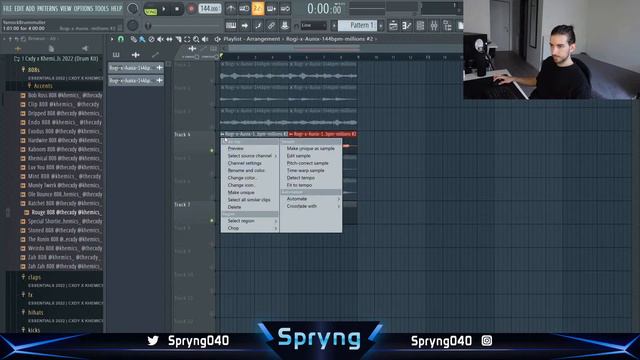
Task: Click the 144 tempo field
Action: (209, 8)
